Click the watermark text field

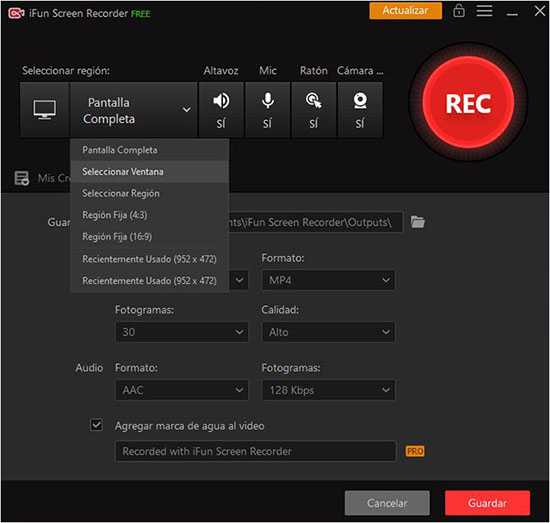coord(256,451)
